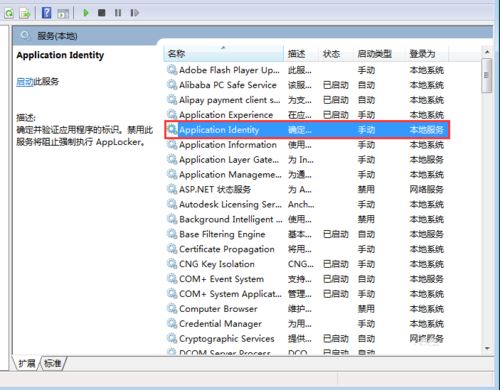This screenshot has height=390, width=500.
Task: Click the scrollbar up arrow
Action: click(x=487, y=52)
